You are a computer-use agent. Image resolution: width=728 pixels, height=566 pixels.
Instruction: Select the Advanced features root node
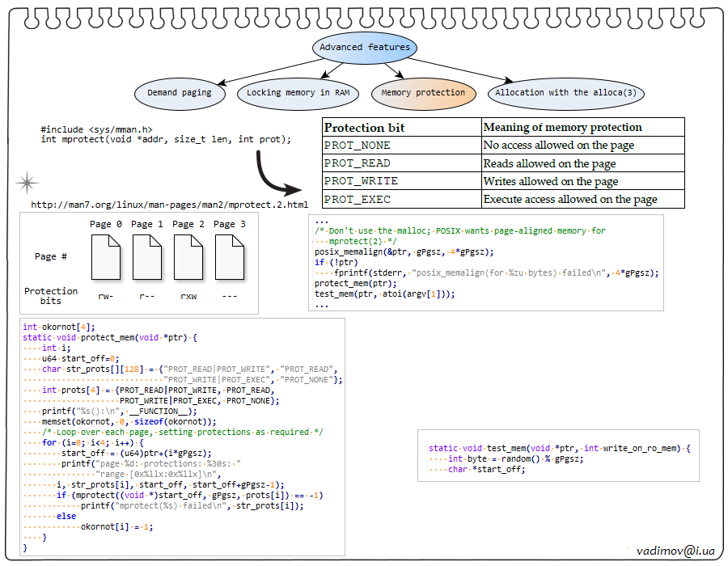[x=364, y=48]
